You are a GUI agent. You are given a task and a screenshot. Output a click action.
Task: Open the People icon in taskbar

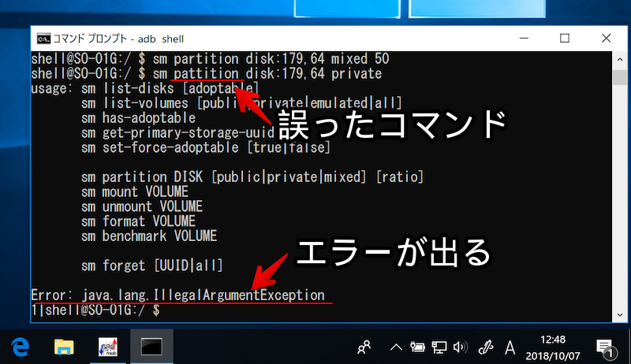[364, 346]
